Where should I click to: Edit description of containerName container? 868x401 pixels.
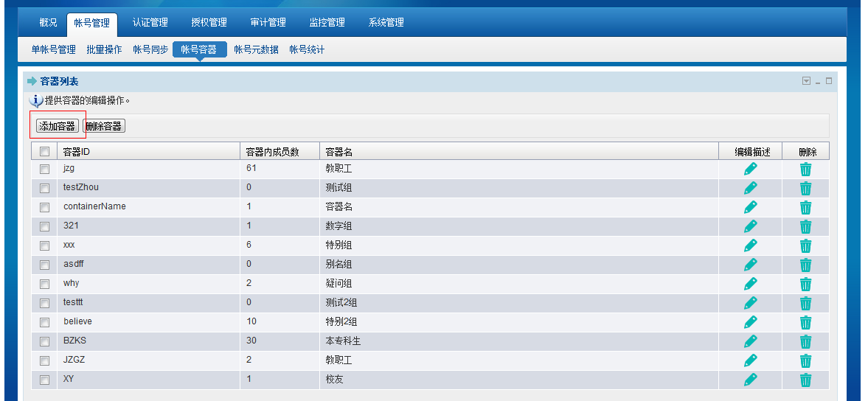(x=751, y=207)
